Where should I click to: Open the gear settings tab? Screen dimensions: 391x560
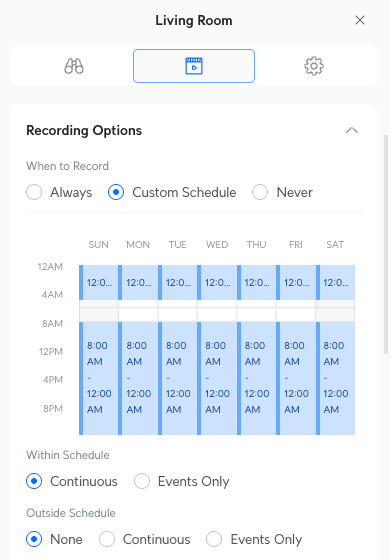coord(314,66)
